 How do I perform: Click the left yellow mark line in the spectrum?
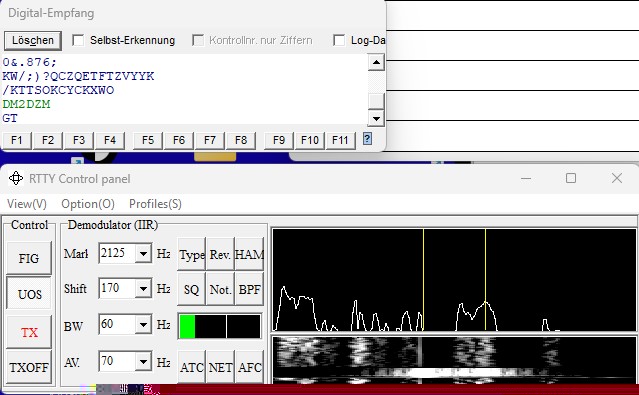(x=423, y=280)
